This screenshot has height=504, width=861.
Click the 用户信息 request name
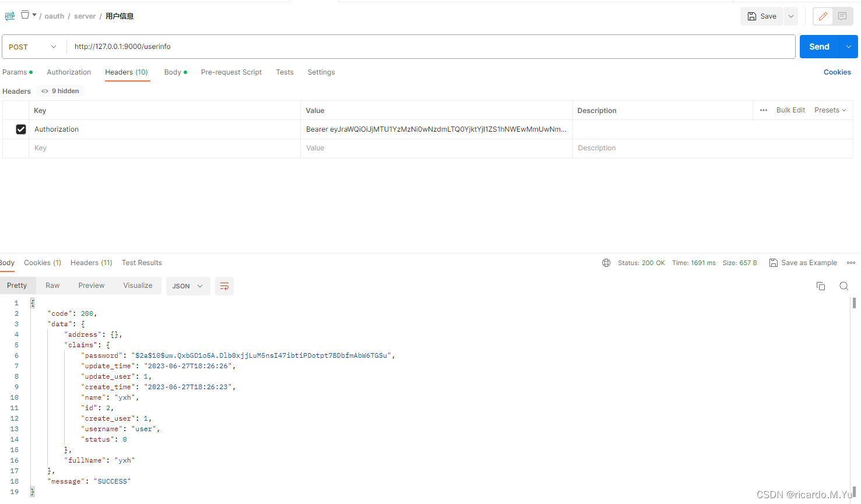(x=120, y=16)
